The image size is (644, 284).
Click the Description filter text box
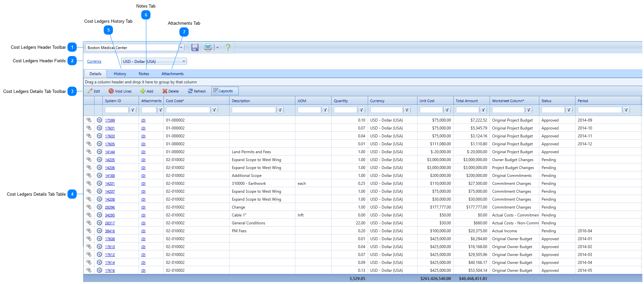254,110
